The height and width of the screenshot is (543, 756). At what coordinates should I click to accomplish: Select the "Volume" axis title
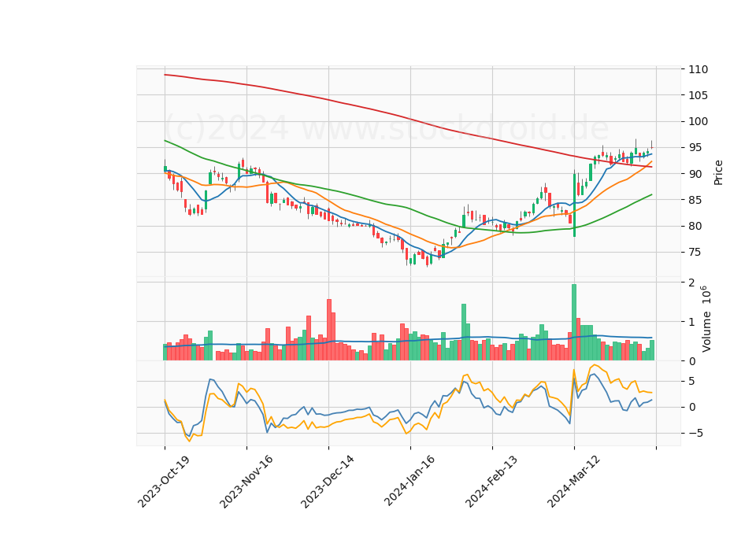706,331
